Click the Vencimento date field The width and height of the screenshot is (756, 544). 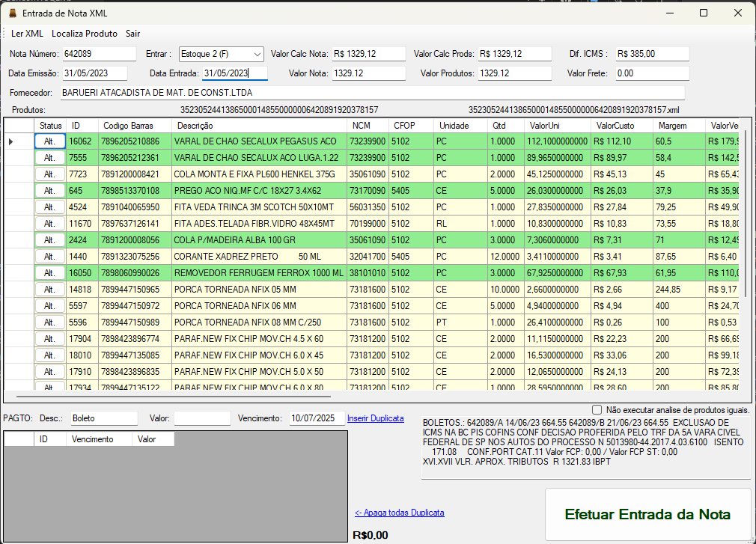click(x=315, y=418)
